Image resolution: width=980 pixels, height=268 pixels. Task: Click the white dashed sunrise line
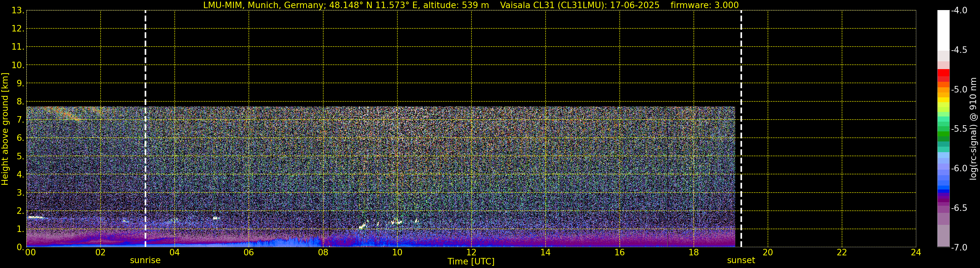[x=145, y=129]
